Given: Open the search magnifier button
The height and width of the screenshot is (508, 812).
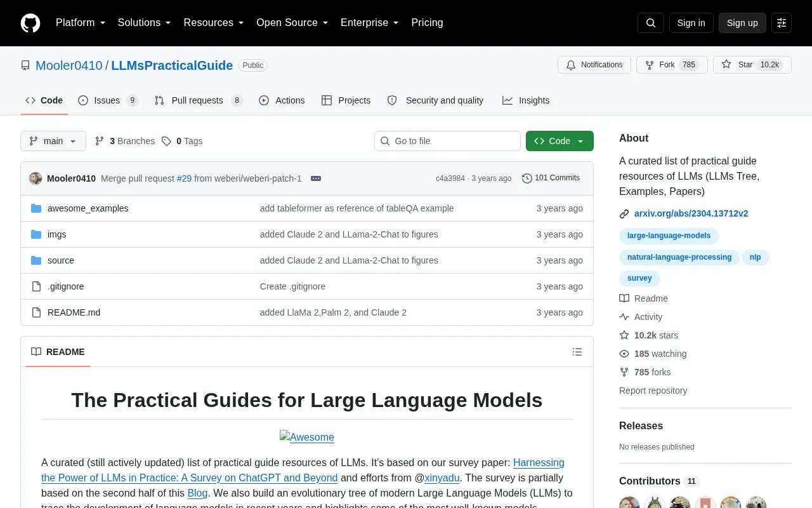Looking at the screenshot, I should point(651,23).
